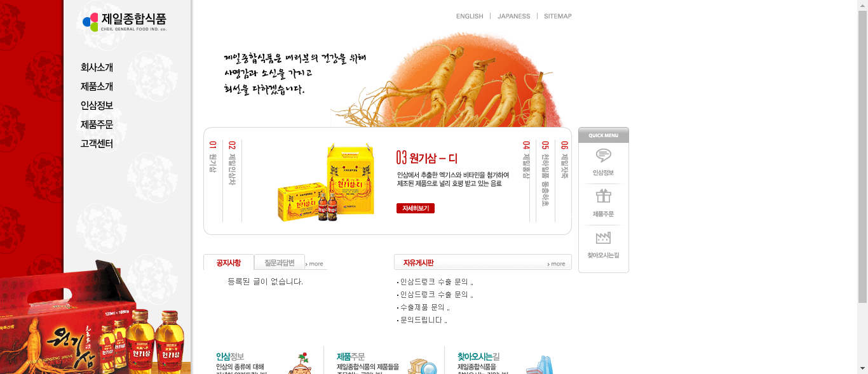868x374 pixels.
Task: Click the red 자세히보기 button
Action: [416, 208]
